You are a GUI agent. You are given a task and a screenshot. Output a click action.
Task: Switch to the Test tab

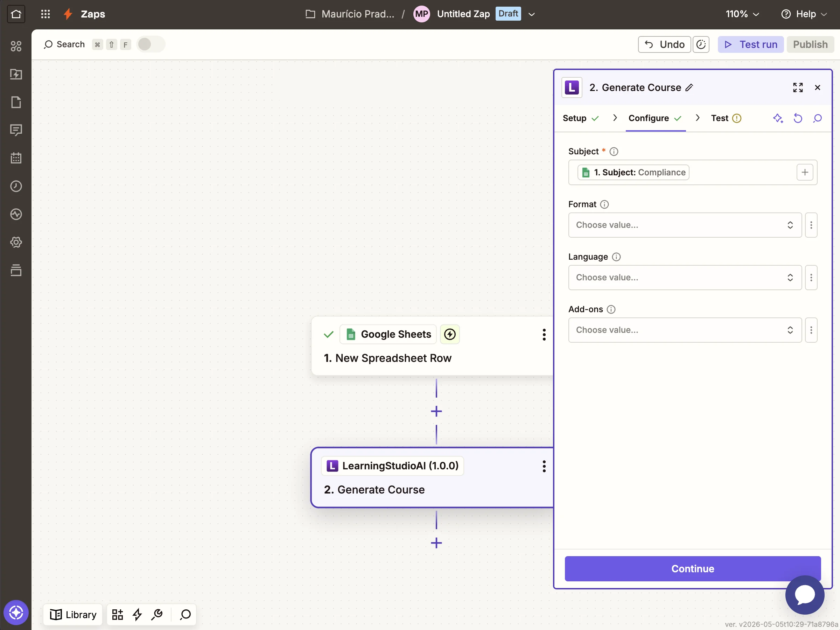tap(726, 119)
